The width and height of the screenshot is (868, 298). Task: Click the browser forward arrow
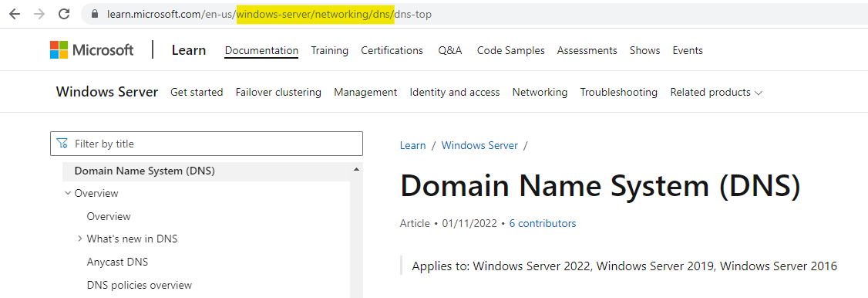(x=39, y=14)
